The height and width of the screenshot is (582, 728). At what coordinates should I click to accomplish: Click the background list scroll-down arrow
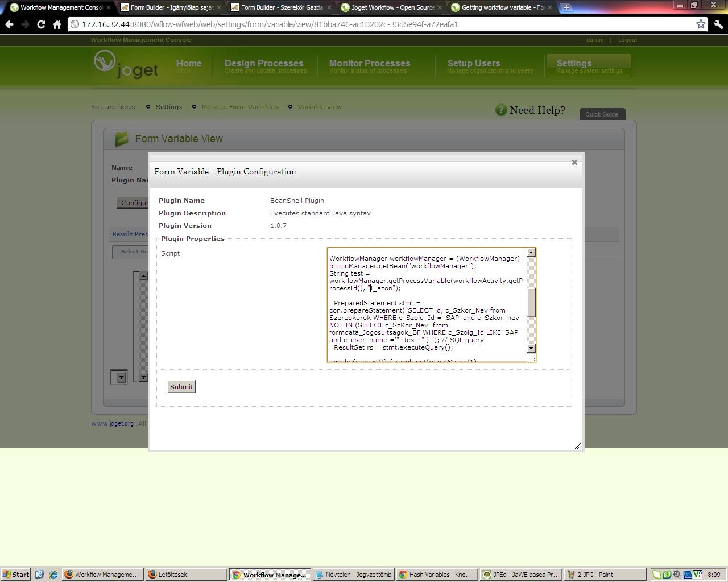[143, 377]
